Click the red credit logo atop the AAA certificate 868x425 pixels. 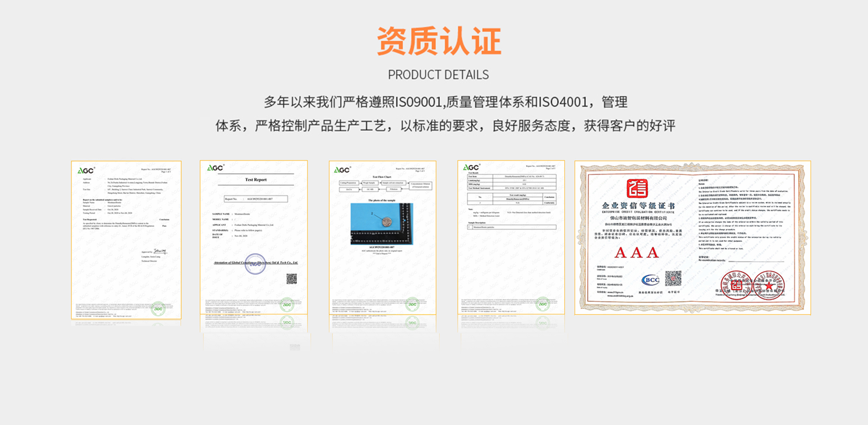(637, 188)
